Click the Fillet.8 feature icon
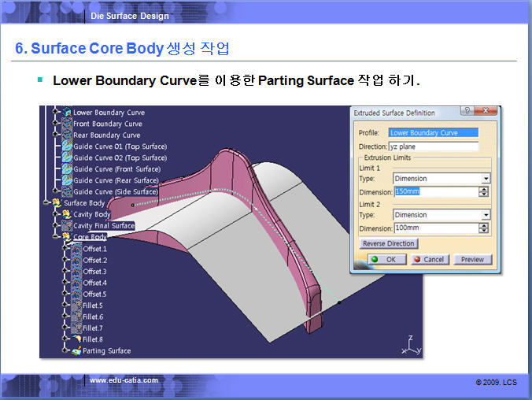This screenshot has width=532, height=400. coord(76,339)
